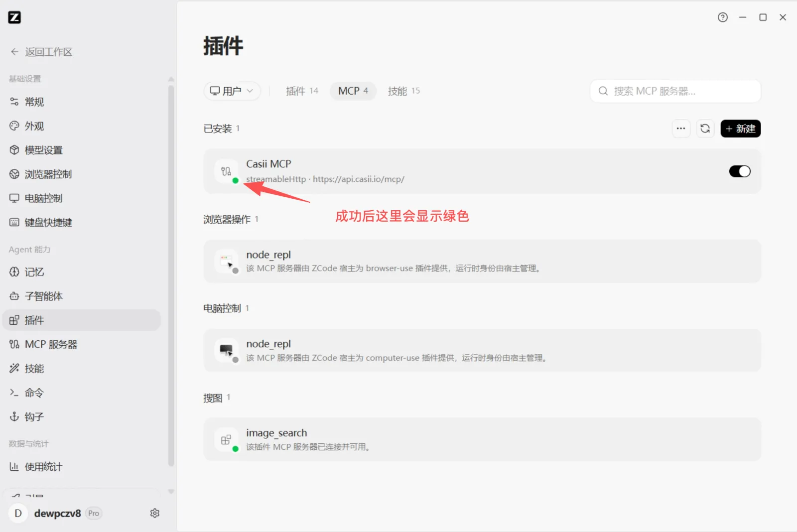Viewport: 797px width, 532px height.
Task: Switch to the MCP 4 tab
Action: [353, 91]
